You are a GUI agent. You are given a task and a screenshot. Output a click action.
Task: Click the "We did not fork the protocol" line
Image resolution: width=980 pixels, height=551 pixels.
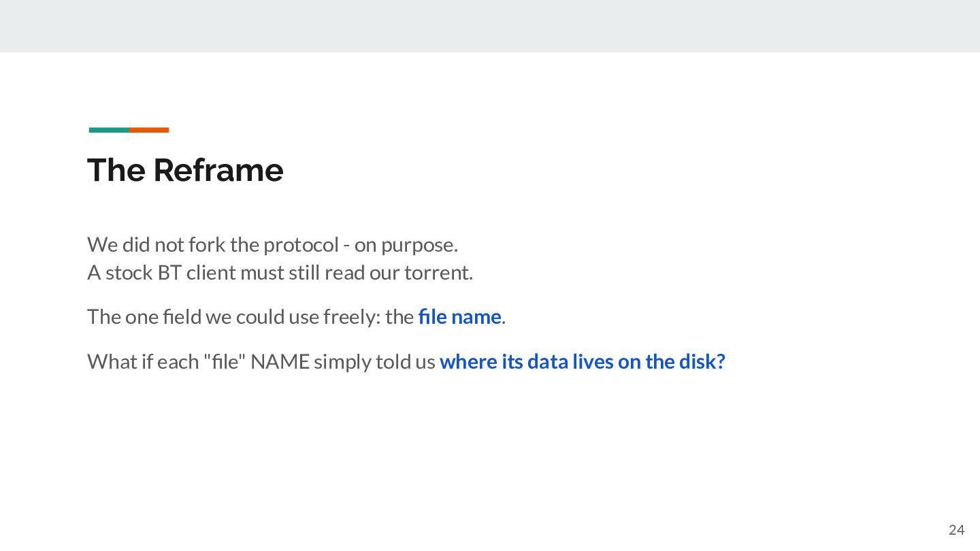[272, 244]
